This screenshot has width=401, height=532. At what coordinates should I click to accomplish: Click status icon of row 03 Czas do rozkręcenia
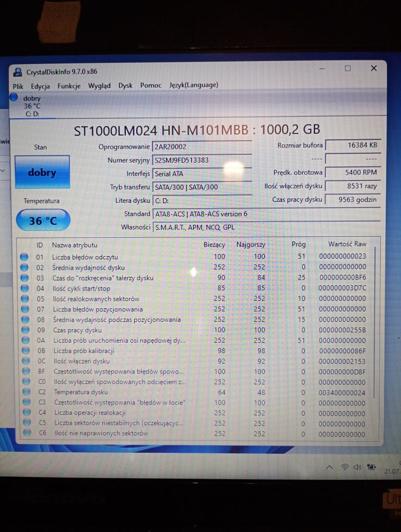coord(25,278)
